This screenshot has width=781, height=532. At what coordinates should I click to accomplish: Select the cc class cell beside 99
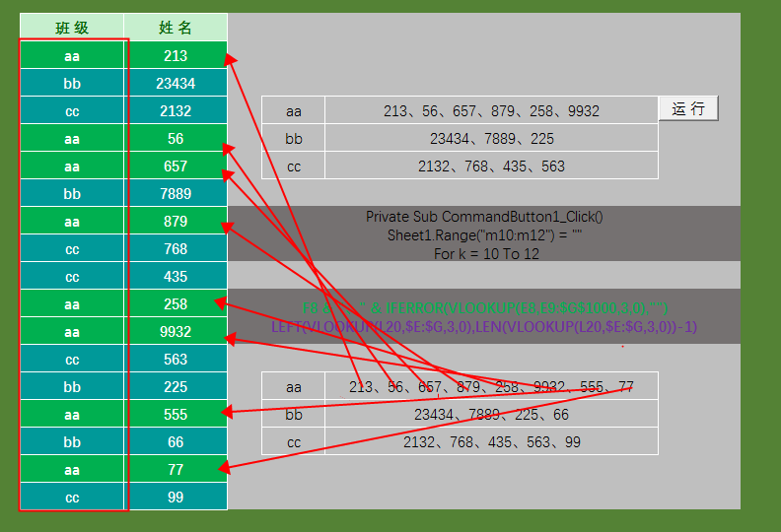click(x=72, y=498)
